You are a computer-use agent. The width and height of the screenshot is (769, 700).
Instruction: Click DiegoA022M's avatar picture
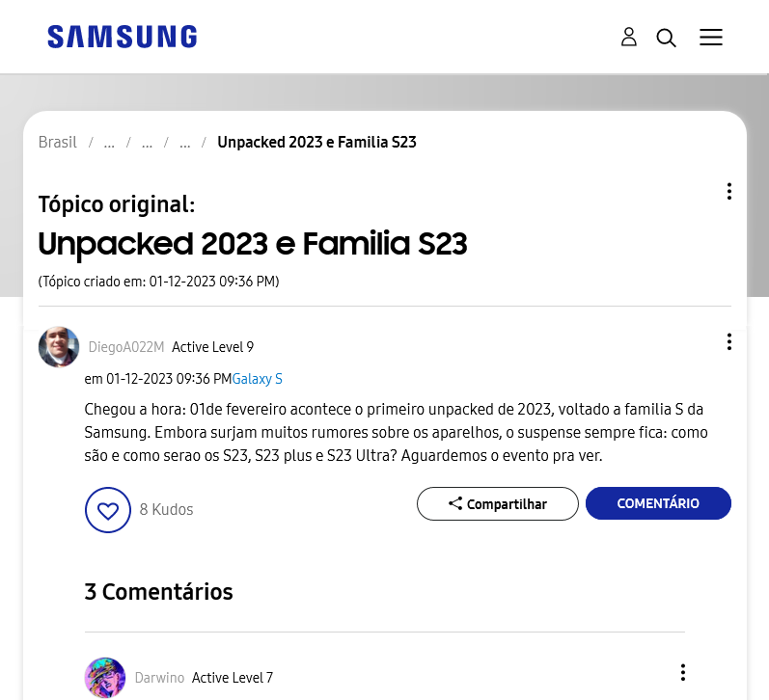point(59,347)
